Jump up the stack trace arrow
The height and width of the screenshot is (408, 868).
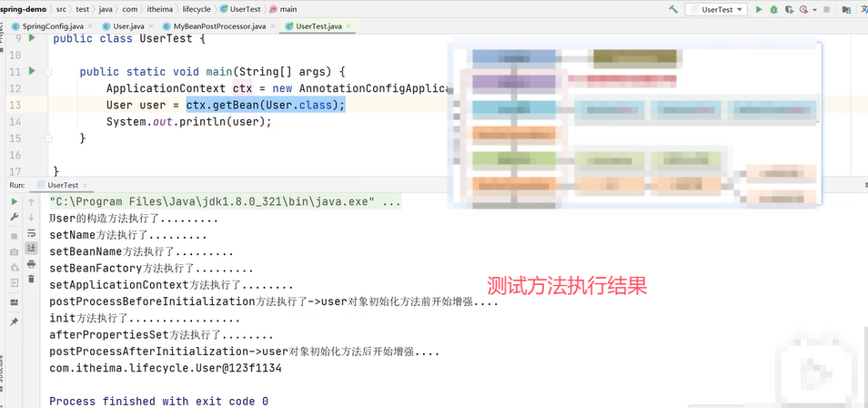32,202
